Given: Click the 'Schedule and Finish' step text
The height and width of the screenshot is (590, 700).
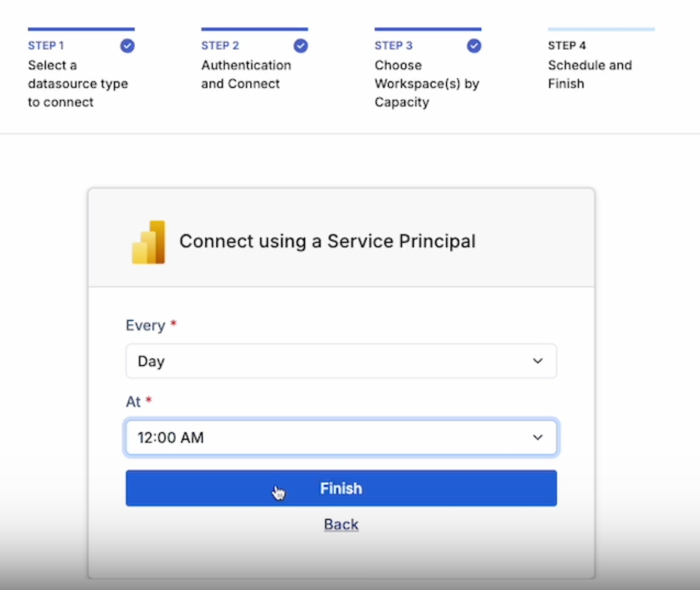Looking at the screenshot, I should (589, 74).
